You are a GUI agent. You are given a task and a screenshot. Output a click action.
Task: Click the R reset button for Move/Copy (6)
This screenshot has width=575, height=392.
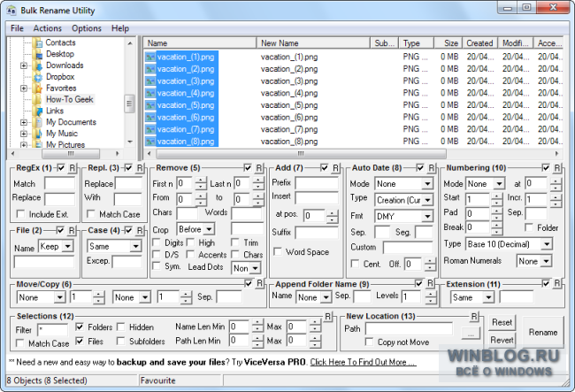[259, 283]
